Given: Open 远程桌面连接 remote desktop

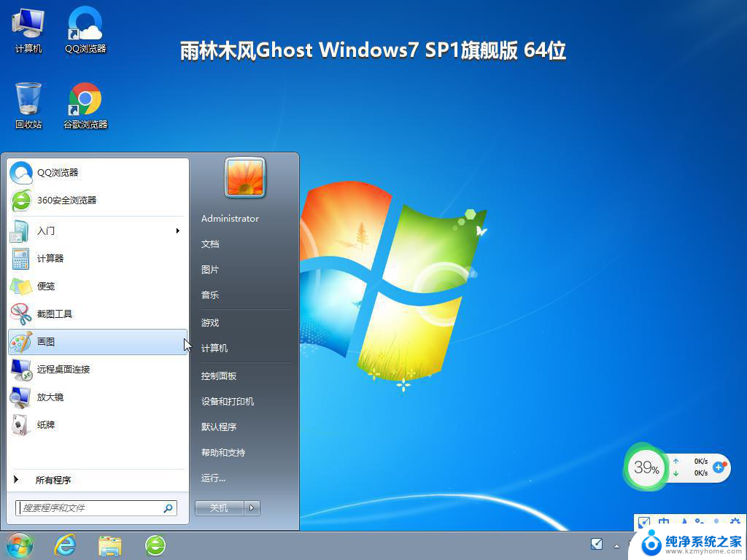Looking at the screenshot, I should (x=98, y=369).
